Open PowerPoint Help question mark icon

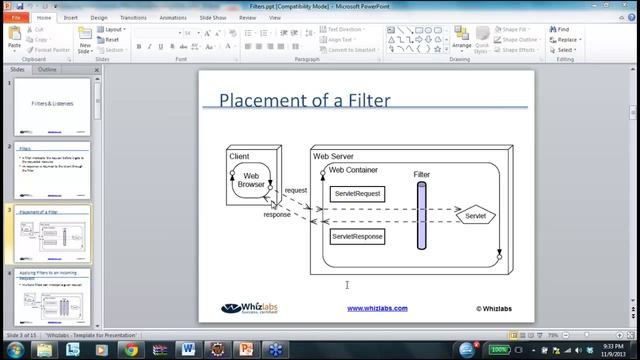(632, 18)
